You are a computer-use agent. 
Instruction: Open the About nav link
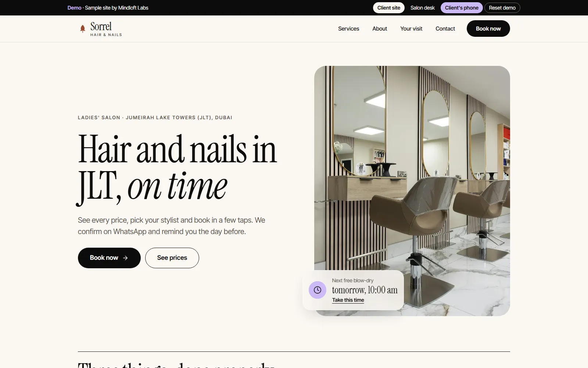[x=380, y=29]
